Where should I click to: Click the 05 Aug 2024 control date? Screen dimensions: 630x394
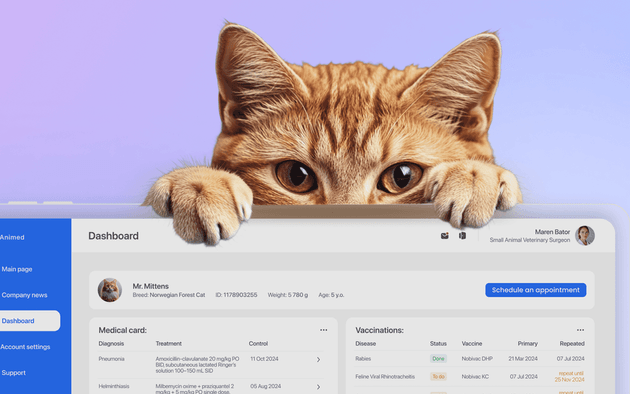coord(265,386)
